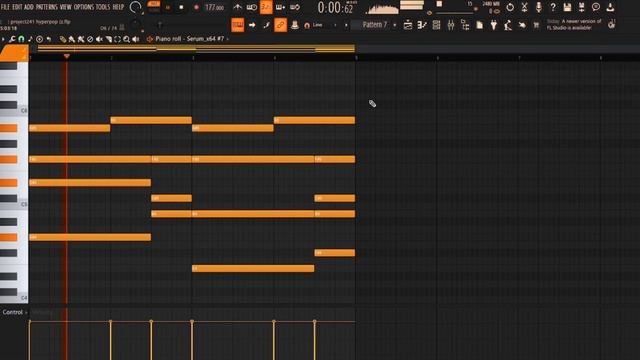Toggle typing keyboard to piano

(x=238, y=25)
